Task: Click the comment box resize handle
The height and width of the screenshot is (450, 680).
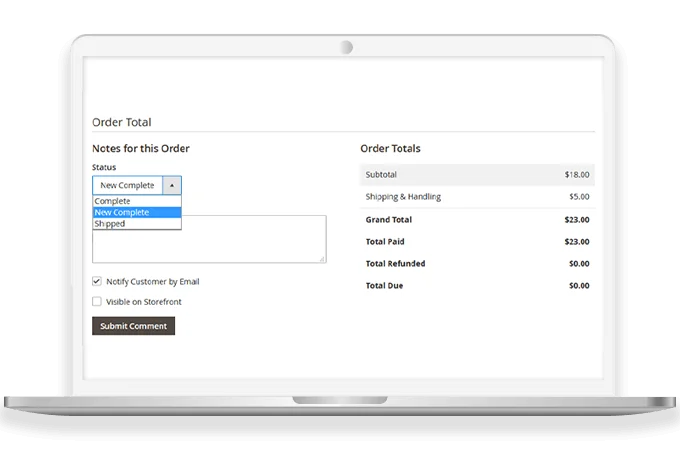Action: (x=322, y=259)
